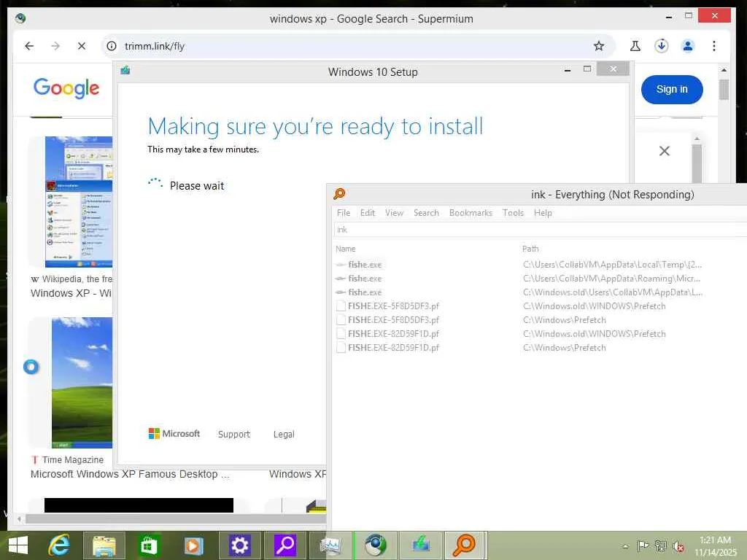747x560 pixels.
Task: Open the Support link in Windows 10 Setup
Action: 234,435
